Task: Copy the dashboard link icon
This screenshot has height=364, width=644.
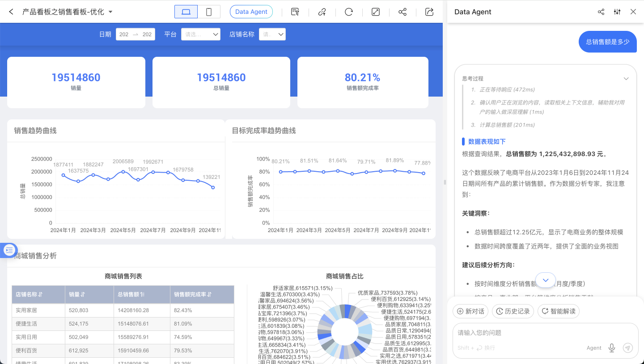Action: [x=322, y=12]
